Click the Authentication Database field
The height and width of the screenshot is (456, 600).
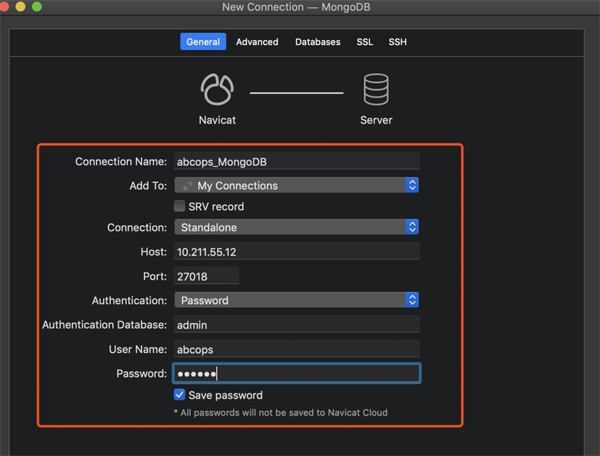click(297, 325)
